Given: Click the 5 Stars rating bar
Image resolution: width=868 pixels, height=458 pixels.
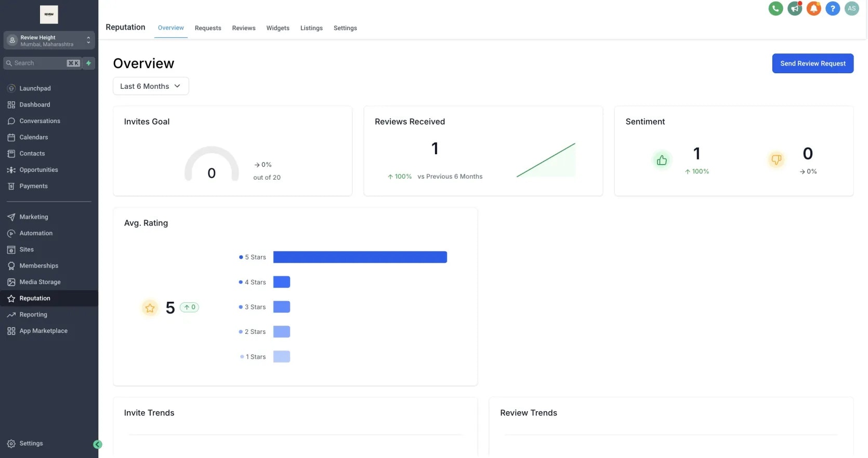Looking at the screenshot, I should pos(360,257).
